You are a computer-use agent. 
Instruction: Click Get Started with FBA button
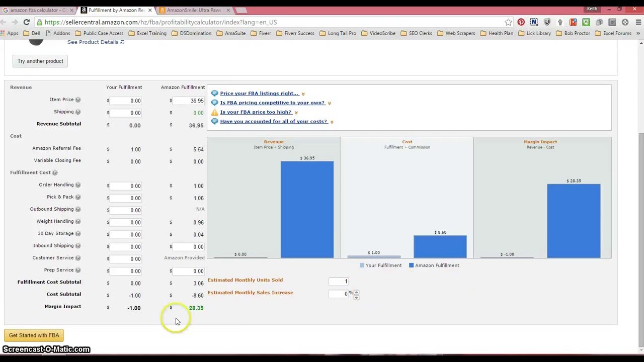pyautogui.click(x=34, y=335)
